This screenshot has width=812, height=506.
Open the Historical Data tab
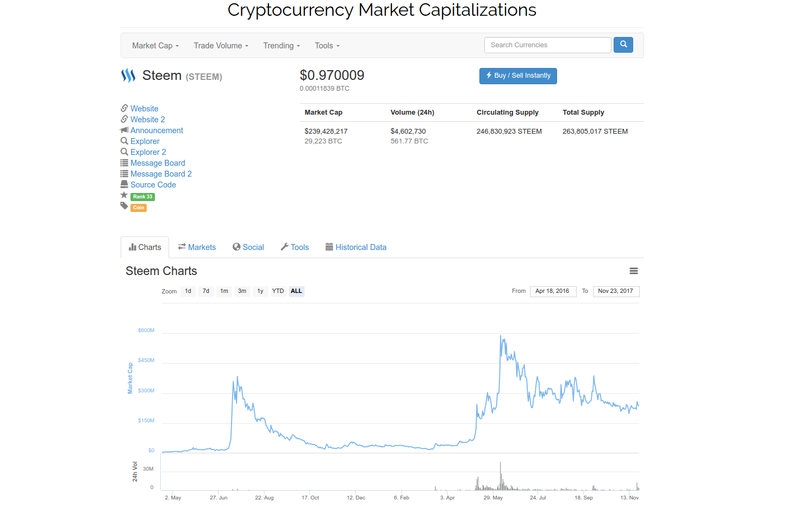pyautogui.click(x=356, y=247)
